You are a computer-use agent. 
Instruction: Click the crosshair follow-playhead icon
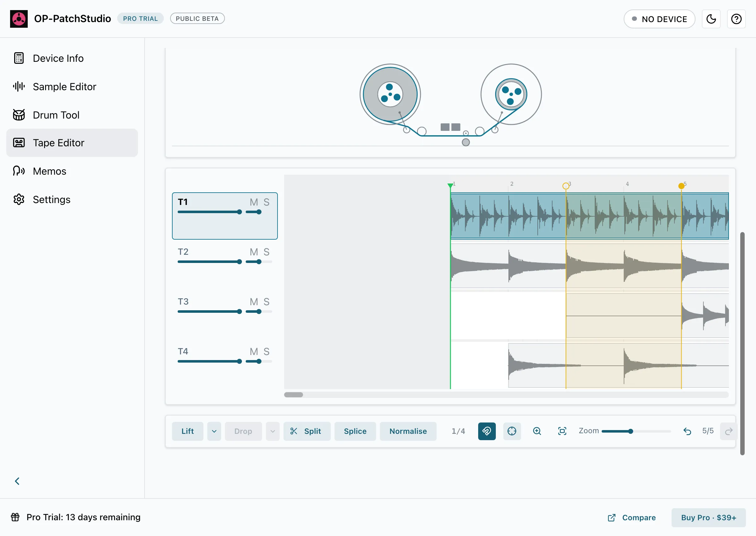512,431
